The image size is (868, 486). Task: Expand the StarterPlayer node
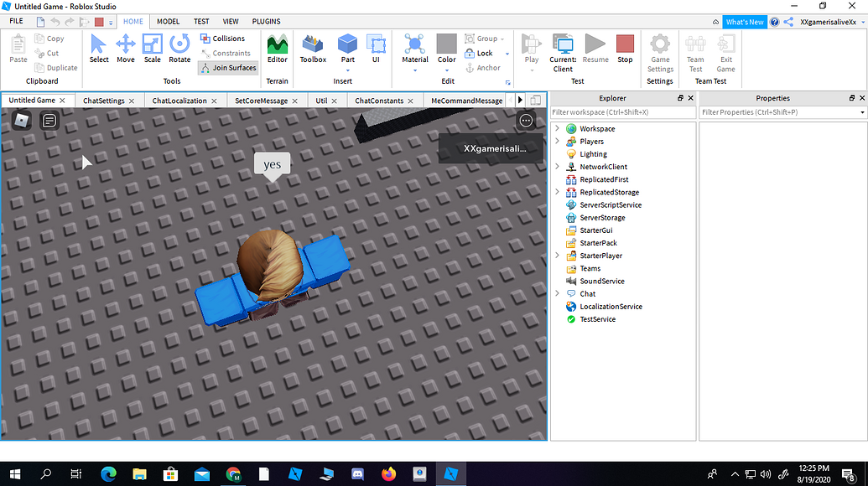[x=558, y=256]
